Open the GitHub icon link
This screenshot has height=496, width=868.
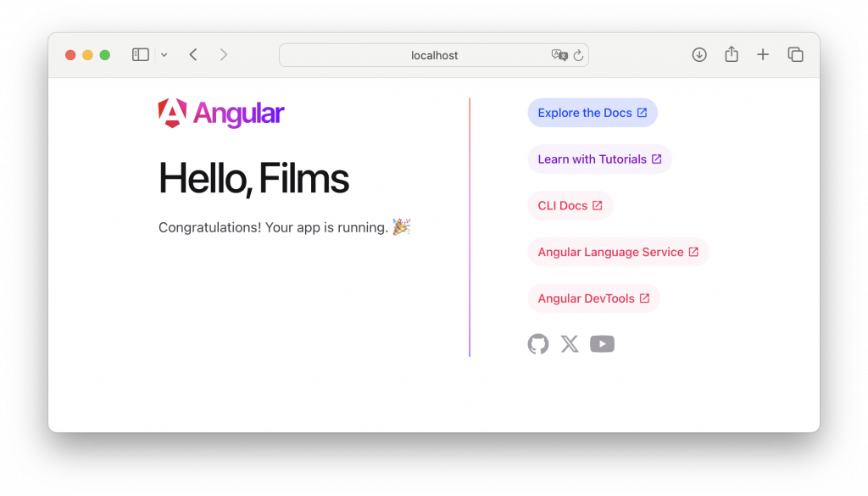[x=538, y=343]
